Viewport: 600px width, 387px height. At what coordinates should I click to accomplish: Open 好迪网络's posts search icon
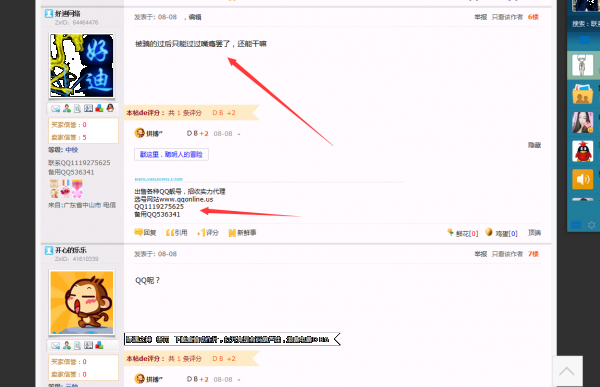(x=77, y=109)
